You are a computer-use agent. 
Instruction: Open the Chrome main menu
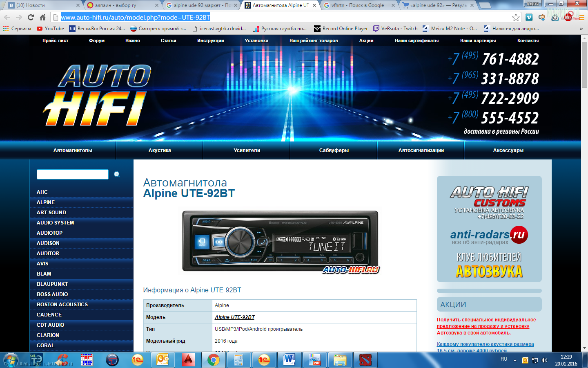581,17
